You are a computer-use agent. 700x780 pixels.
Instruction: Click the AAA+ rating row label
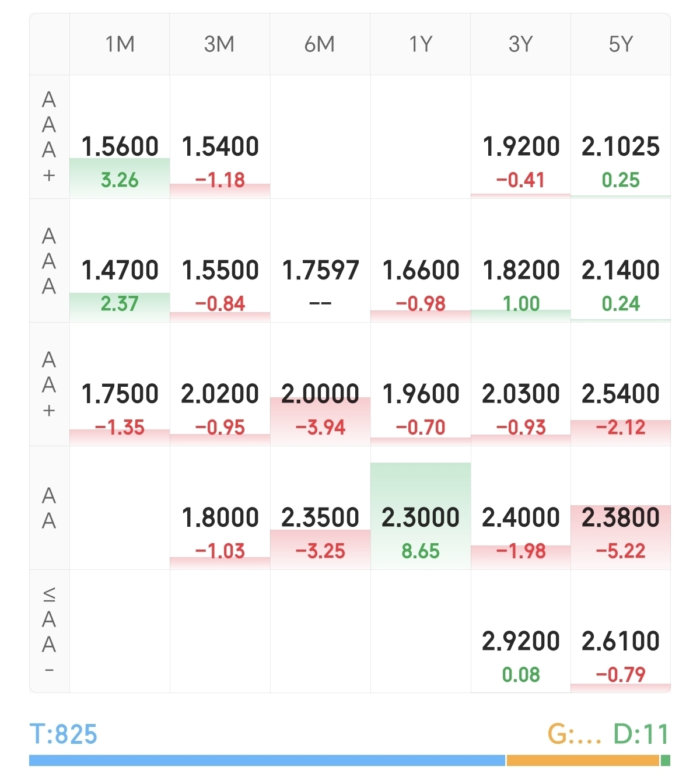pyautogui.click(x=49, y=137)
